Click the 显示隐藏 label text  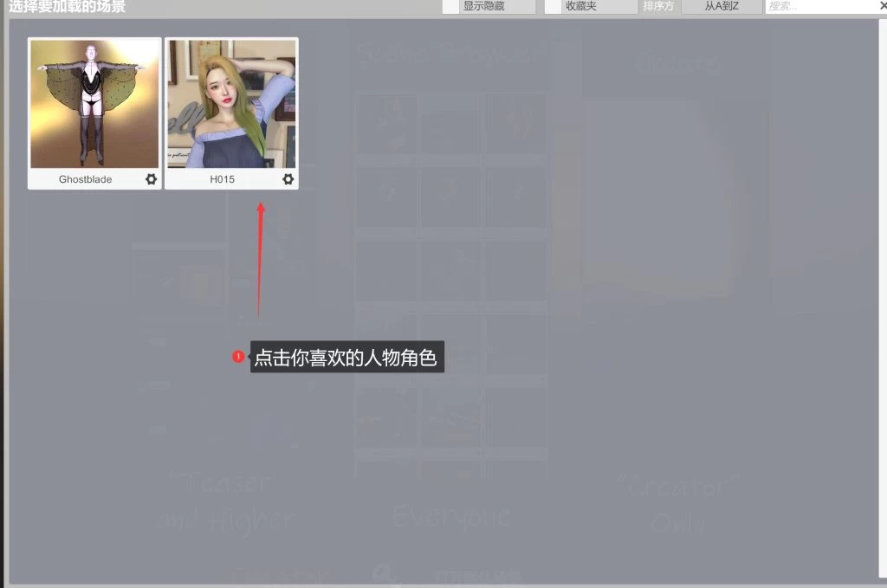pos(483,6)
